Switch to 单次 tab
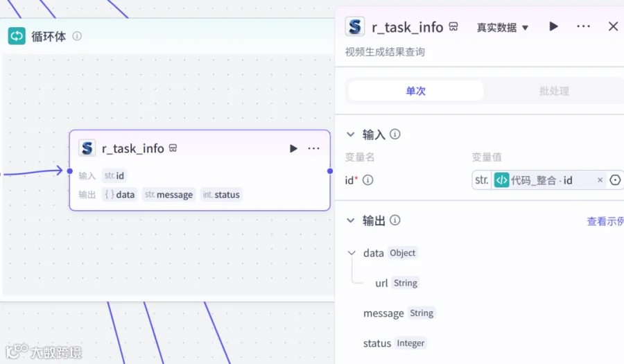The image size is (624, 364). coord(415,91)
